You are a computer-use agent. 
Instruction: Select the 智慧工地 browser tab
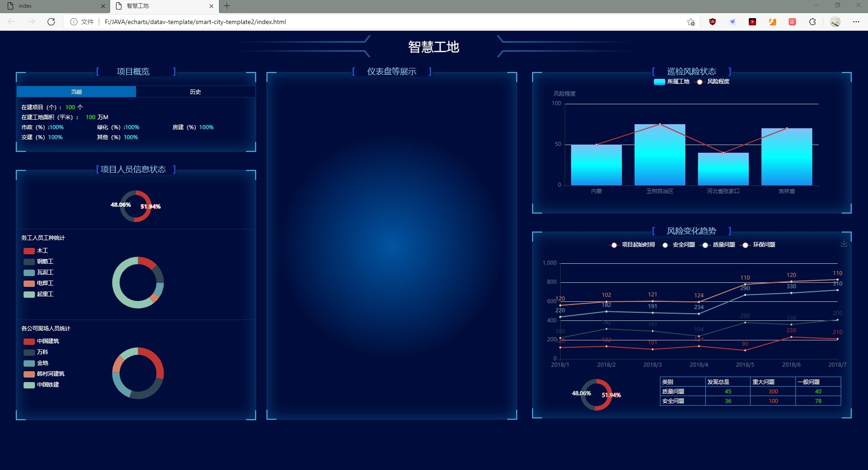click(164, 6)
